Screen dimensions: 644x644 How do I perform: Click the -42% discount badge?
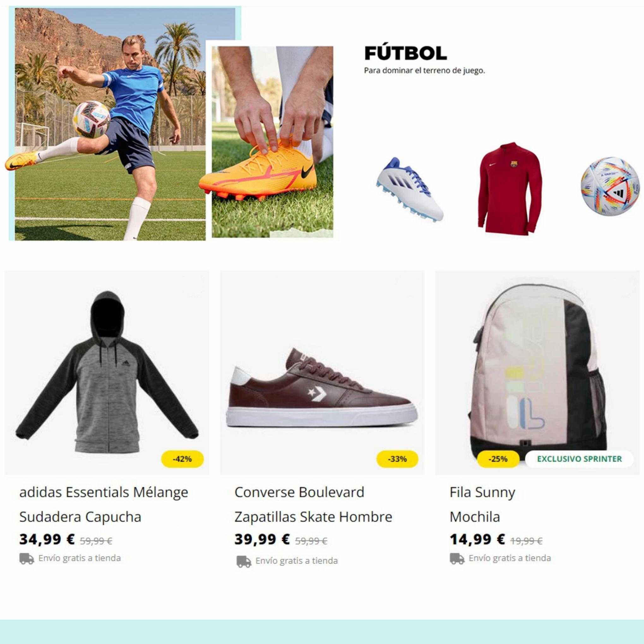(182, 459)
